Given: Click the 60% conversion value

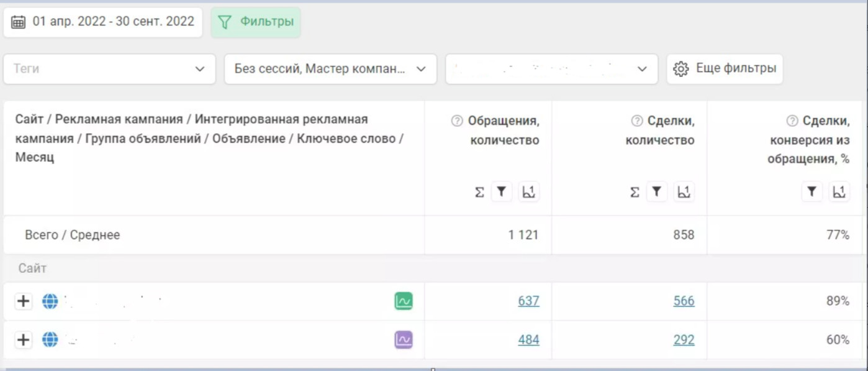Looking at the screenshot, I should [x=838, y=340].
